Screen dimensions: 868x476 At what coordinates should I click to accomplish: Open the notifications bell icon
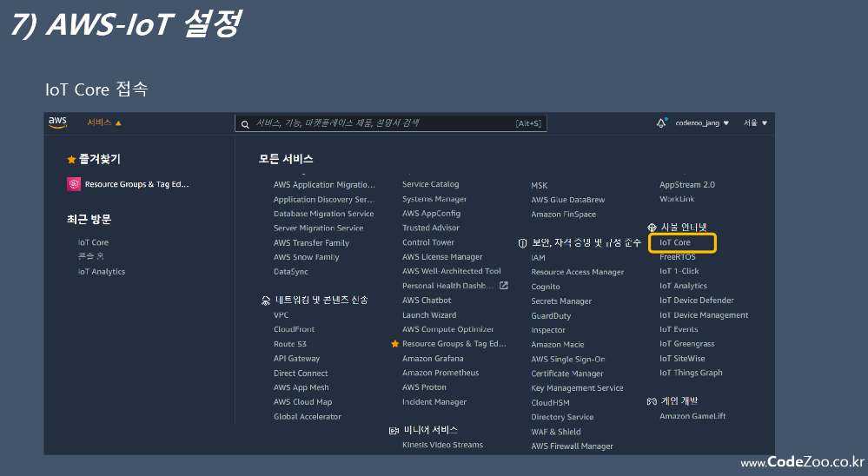click(661, 122)
